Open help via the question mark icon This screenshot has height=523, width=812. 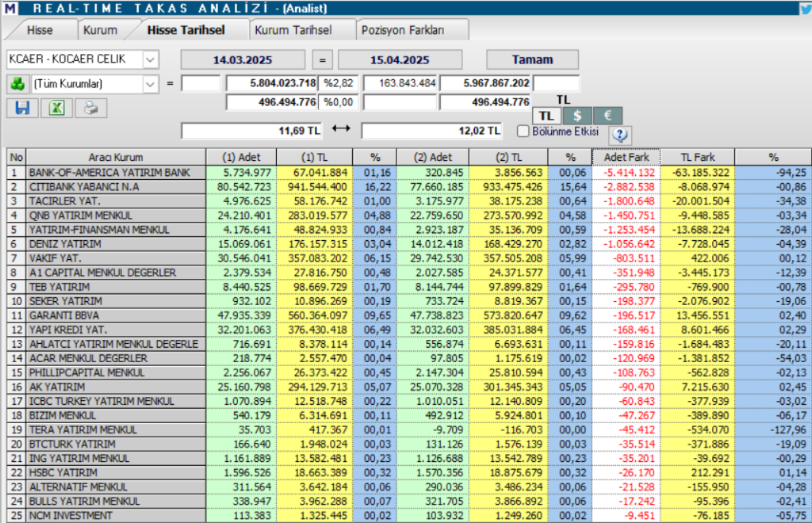tap(619, 135)
